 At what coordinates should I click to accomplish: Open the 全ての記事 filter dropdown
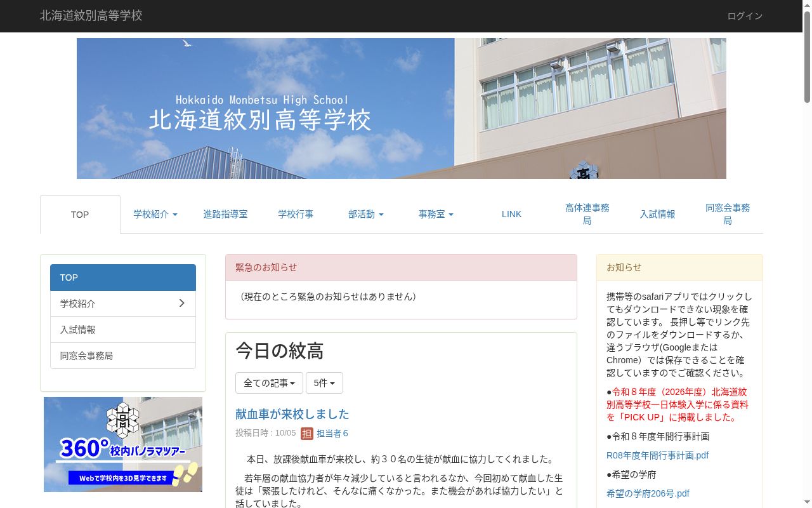pyautogui.click(x=269, y=383)
